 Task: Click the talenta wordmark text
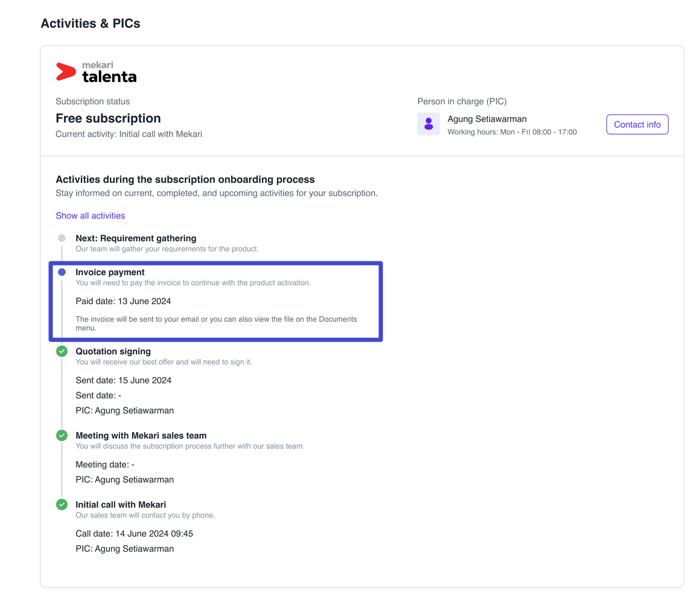click(x=109, y=77)
